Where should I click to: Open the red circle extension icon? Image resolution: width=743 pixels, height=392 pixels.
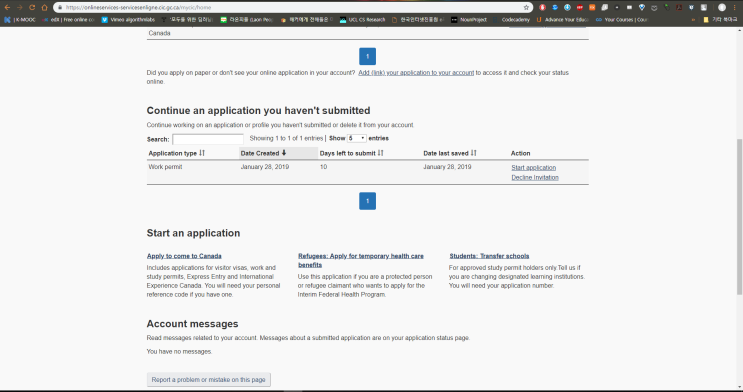543,8
